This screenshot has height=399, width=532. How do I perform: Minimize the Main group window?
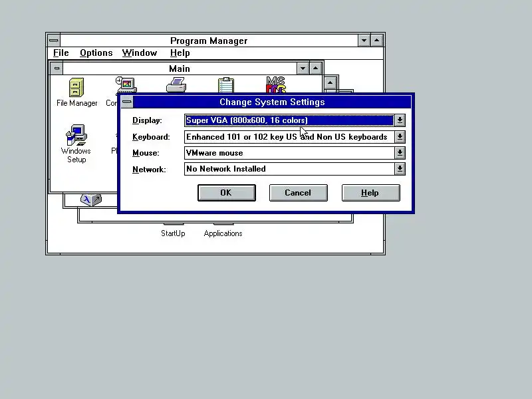click(303, 68)
